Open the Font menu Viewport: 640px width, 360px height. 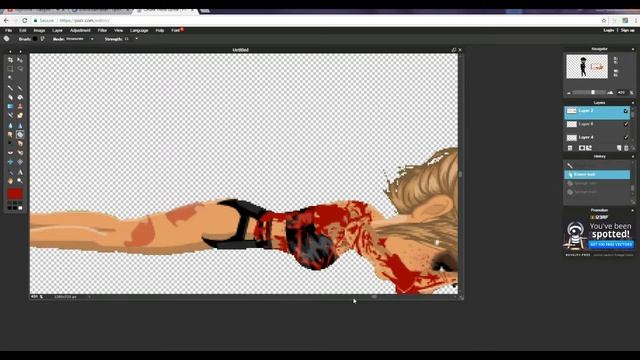point(176,31)
